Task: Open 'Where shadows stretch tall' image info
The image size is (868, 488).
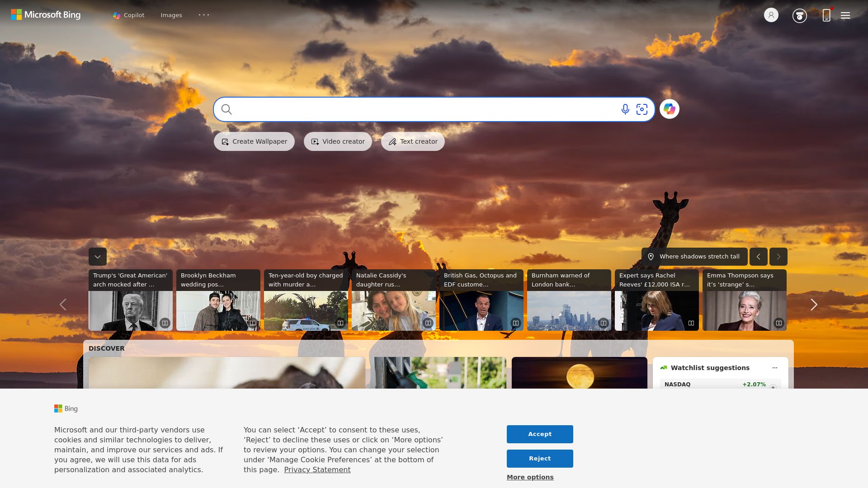Action: pos(694,257)
